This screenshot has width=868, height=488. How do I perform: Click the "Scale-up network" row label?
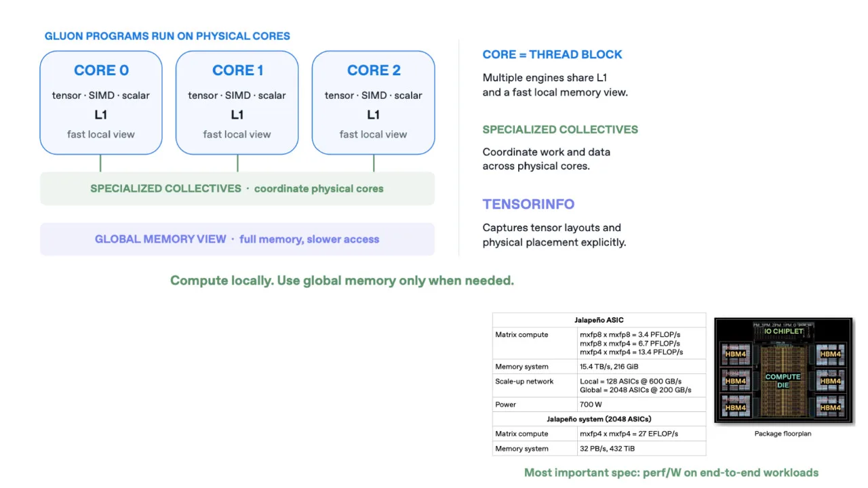pyautogui.click(x=524, y=382)
